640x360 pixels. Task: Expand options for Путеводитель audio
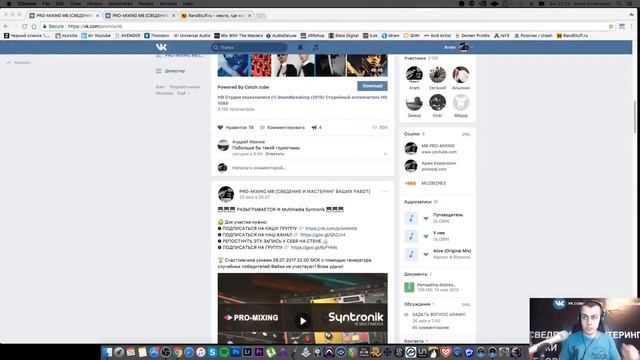(426, 218)
